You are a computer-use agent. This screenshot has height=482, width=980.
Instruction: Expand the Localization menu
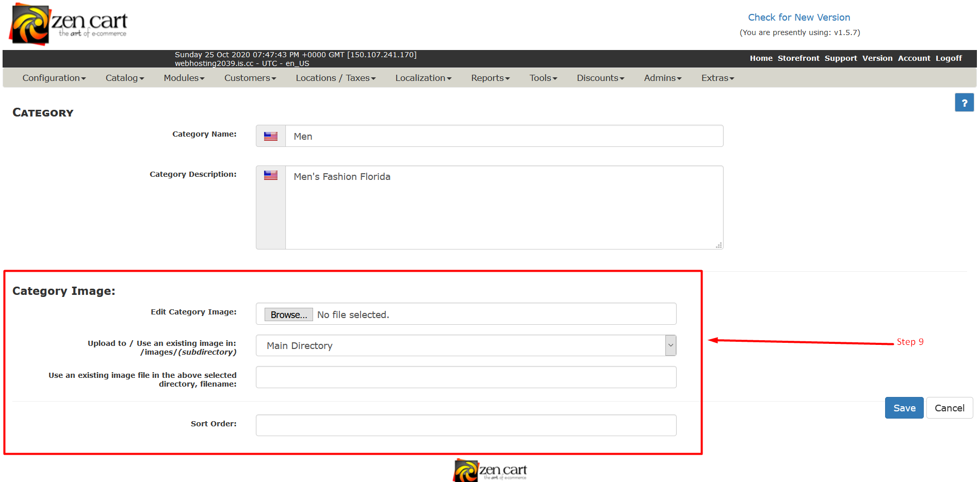point(423,78)
